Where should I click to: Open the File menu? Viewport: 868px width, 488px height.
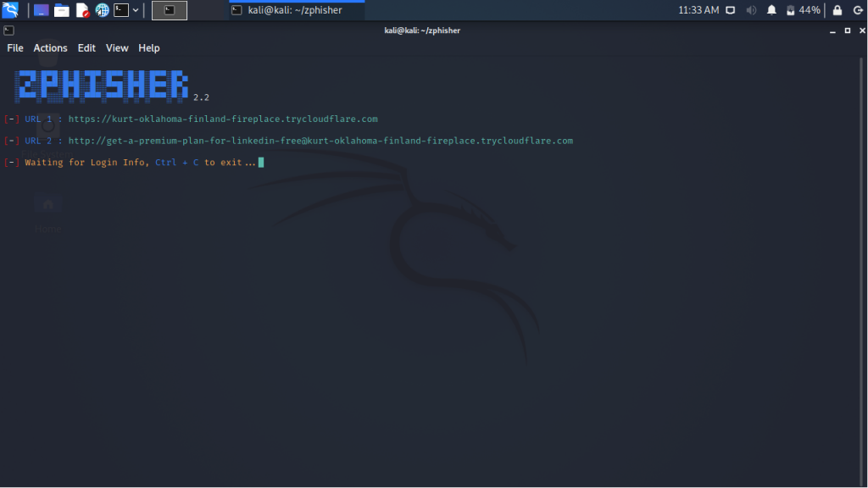click(x=15, y=48)
